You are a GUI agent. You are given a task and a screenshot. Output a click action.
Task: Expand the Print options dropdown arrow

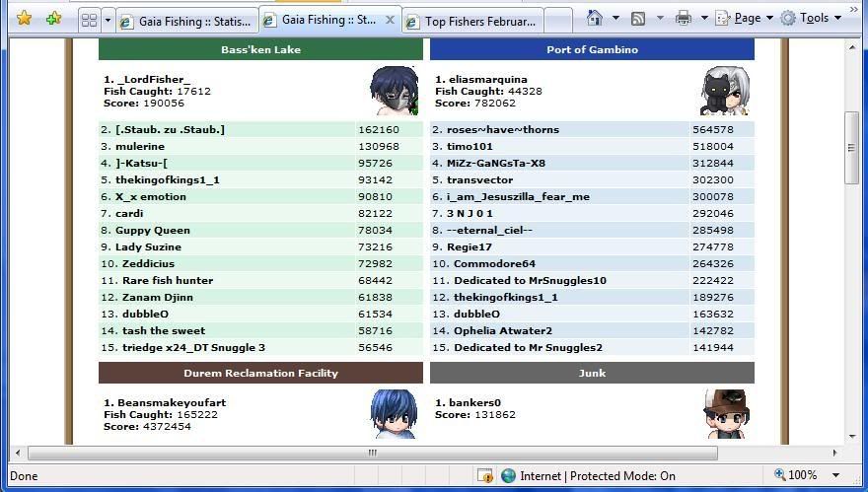(704, 19)
